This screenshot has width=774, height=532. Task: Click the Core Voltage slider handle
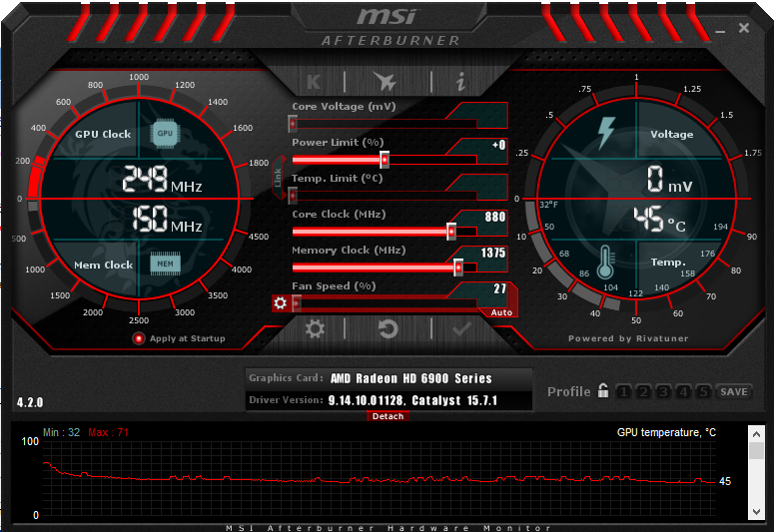pos(293,124)
